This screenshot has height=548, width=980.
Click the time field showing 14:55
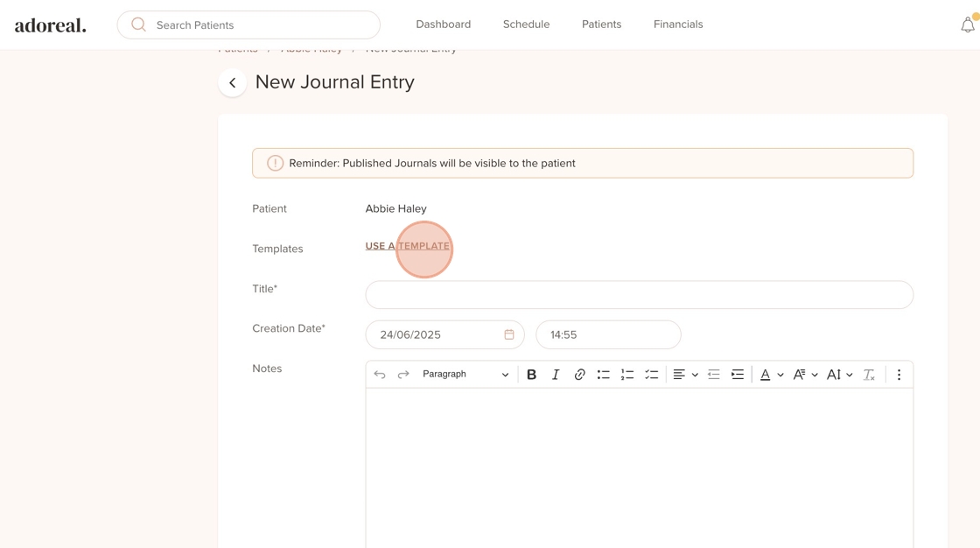click(608, 334)
